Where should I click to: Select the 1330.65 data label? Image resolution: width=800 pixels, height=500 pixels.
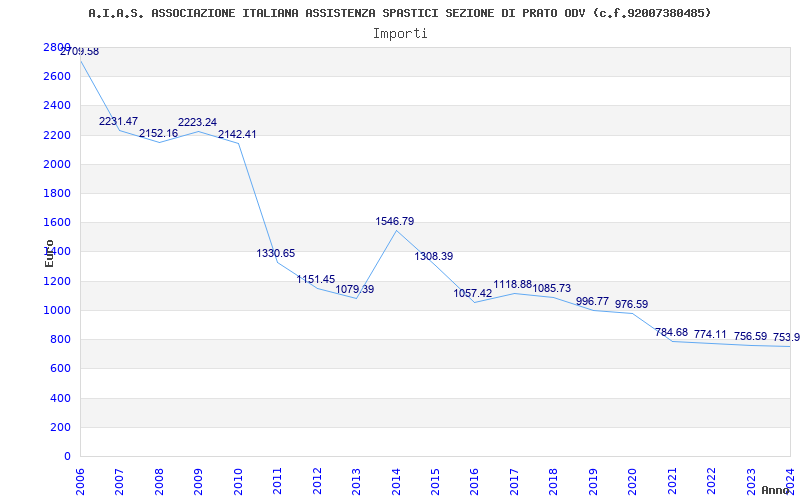[276, 253]
